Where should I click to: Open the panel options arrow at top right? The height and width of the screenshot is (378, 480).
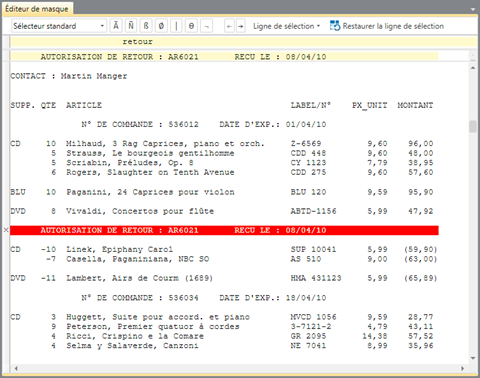point(473,9)
